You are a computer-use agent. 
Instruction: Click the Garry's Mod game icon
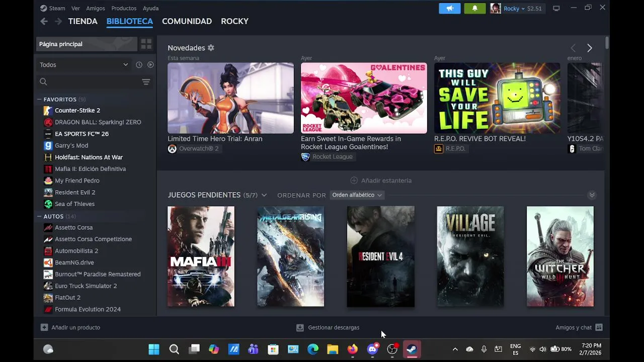[x=48, y=146]
